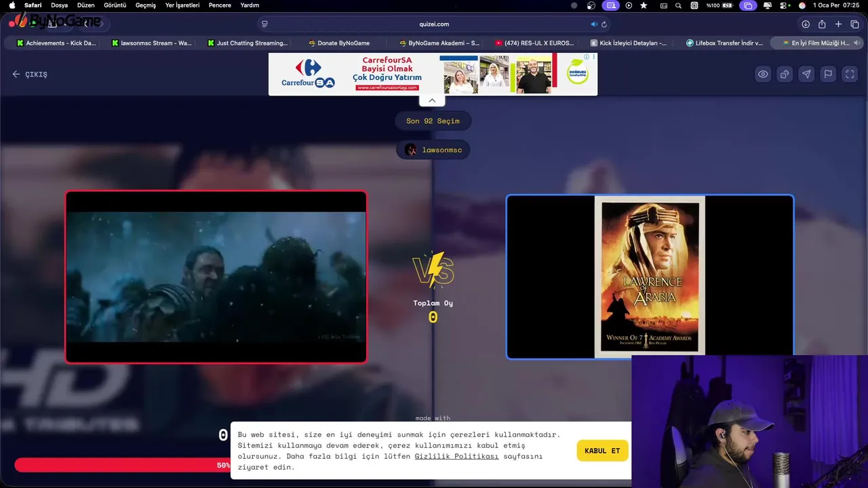Click the CarrefourSA advertisement banner
The width and height of the screenshot is (868, 488).
[433, 75]
